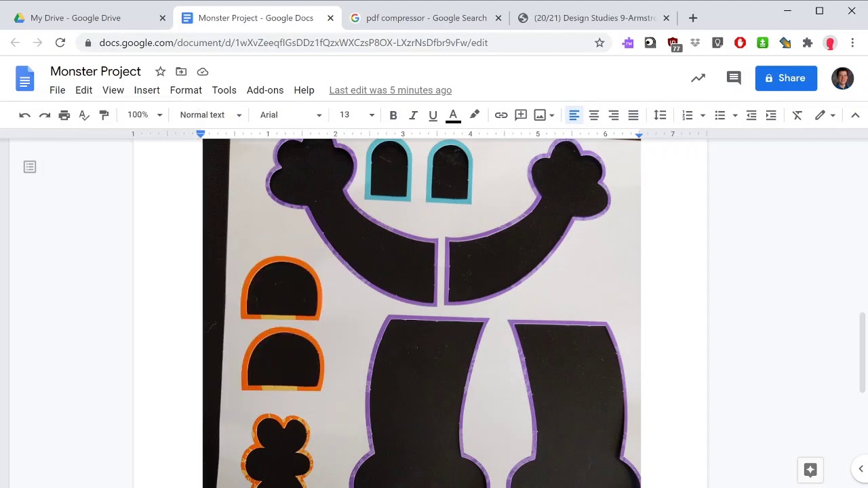Open the zoom 100% dropdown

pos(145,115)
